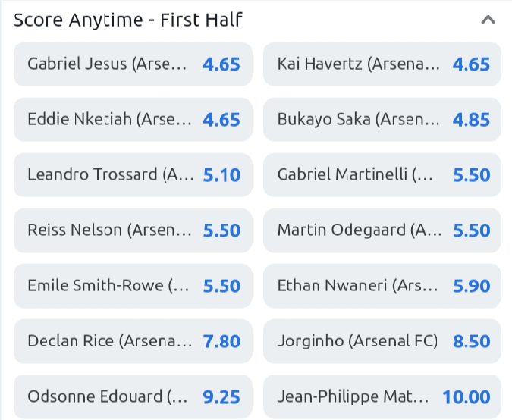Collapse the Score Anytime - First Half section
The width and height of the screenshot is (512, 420).
[488, 20]
